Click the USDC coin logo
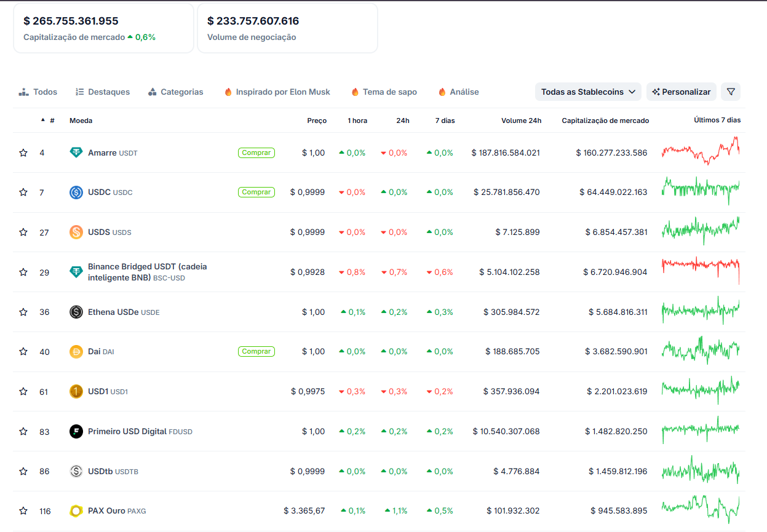The height and width of the screenshot is (532, 767). pos(76,193)
